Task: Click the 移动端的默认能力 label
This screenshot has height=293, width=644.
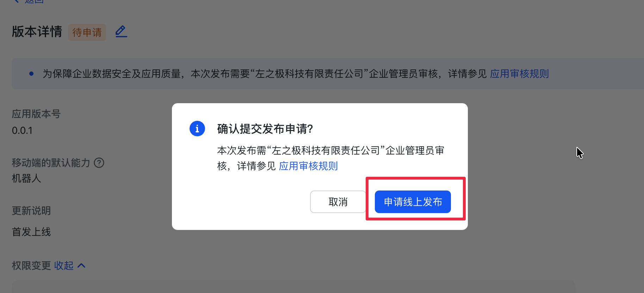Action: pyautogui.click(x=51, y=163)
